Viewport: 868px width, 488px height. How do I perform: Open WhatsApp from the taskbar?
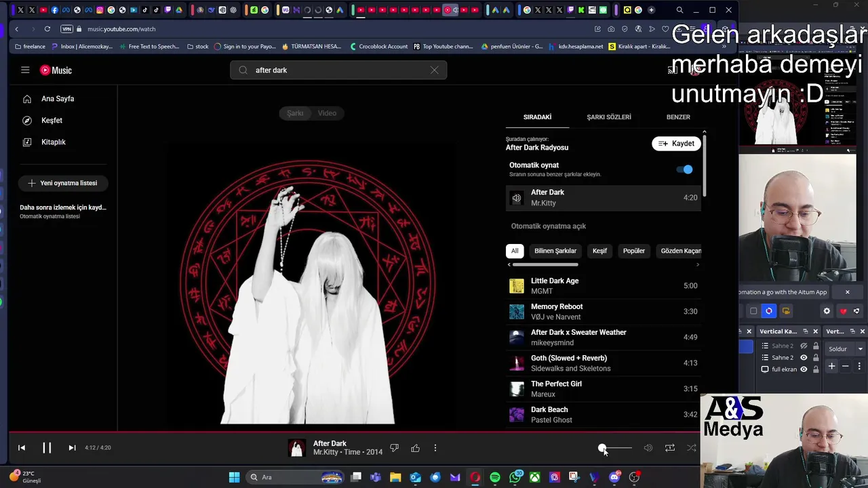(516, 477)
